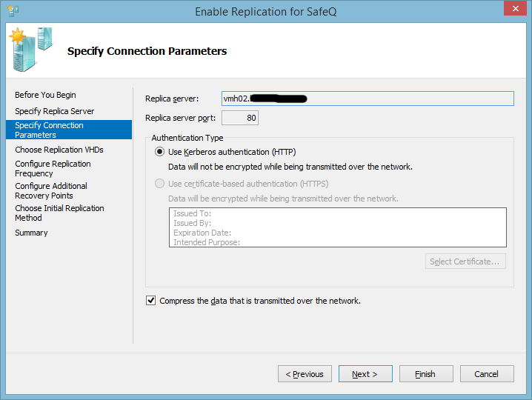This screenshot has width=532, height=400.
Task: Open Configure Additional Recovery Points step
Action: [51, 190]
